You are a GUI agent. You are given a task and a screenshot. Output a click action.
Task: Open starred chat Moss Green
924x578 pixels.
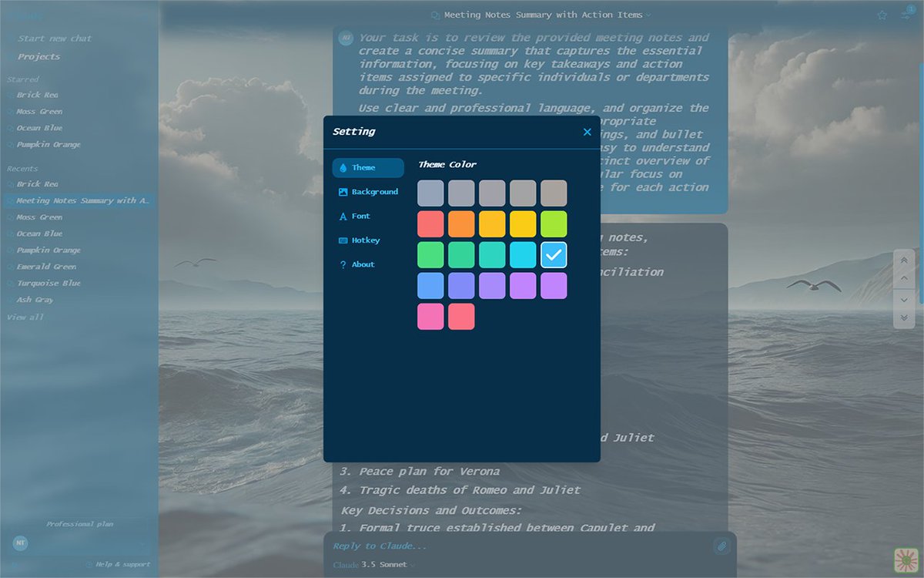point(39,112)
